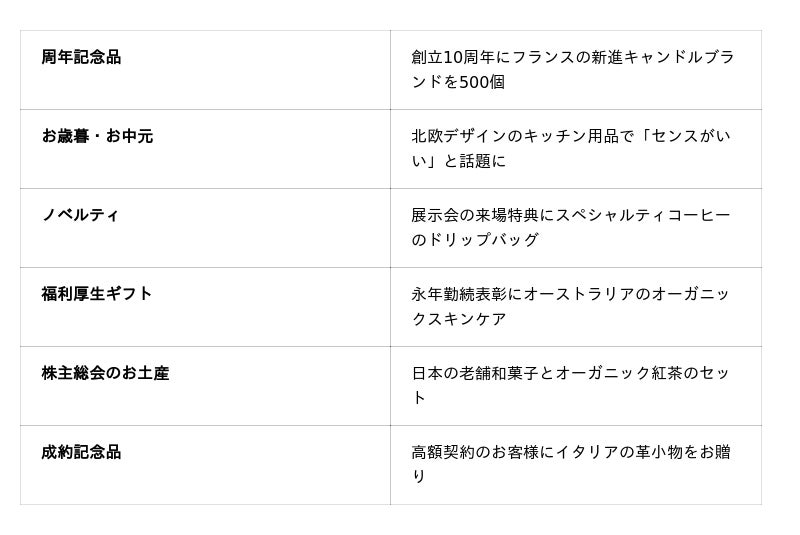Viewport: 800px width, 535px height.
Task: Select the 福利厚生ギフト heading cell
Action: tap(97, 294)
